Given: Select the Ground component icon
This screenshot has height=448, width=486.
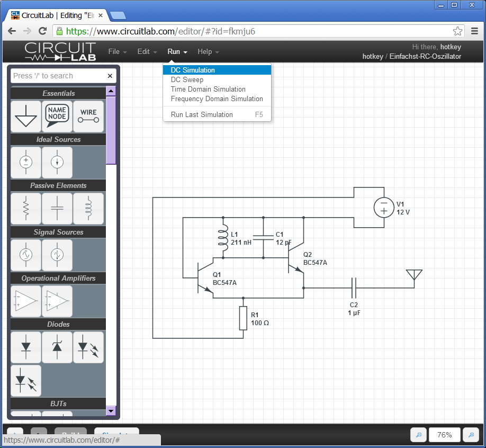Looking at the screenshot, I should click(26, 117).
